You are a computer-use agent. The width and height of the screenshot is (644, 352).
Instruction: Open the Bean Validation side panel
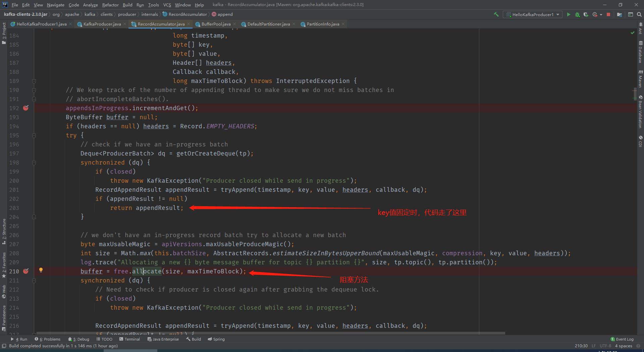[x=640, y=112]
